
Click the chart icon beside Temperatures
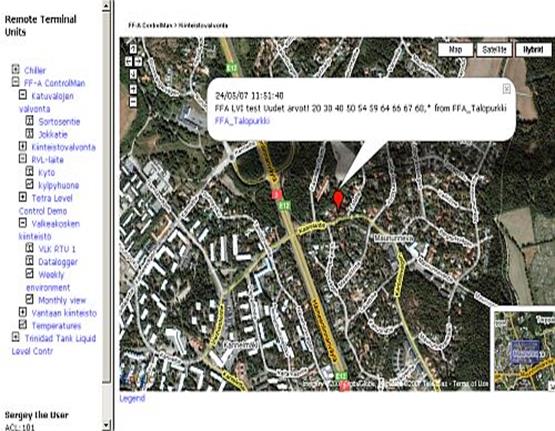click(23, 325)
